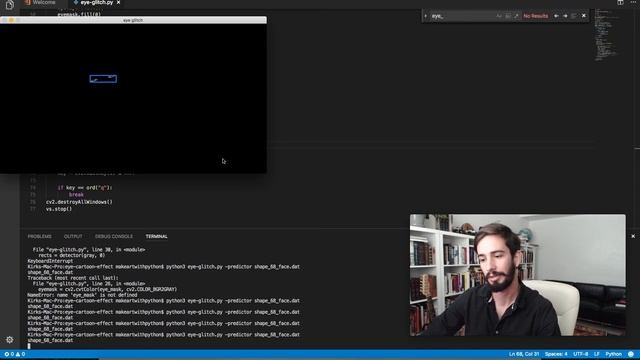
Task: Click 'cv2.destroyAllWindows()' code line
Action: click(79, 202)
